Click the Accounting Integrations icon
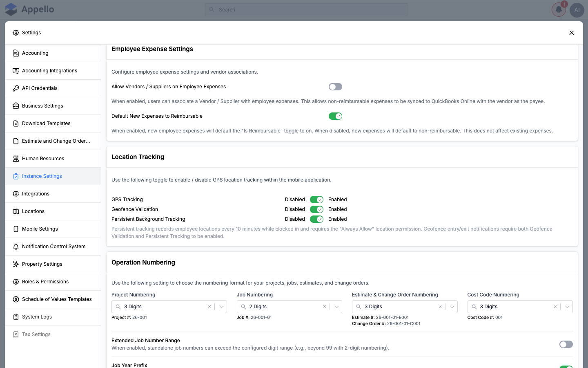 [x=16, y=71]
